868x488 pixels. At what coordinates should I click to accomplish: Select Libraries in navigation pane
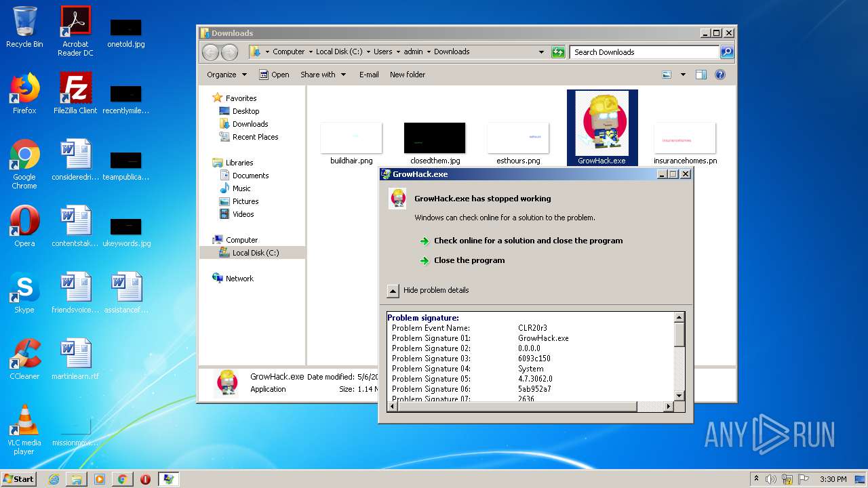tap(239, 163)
